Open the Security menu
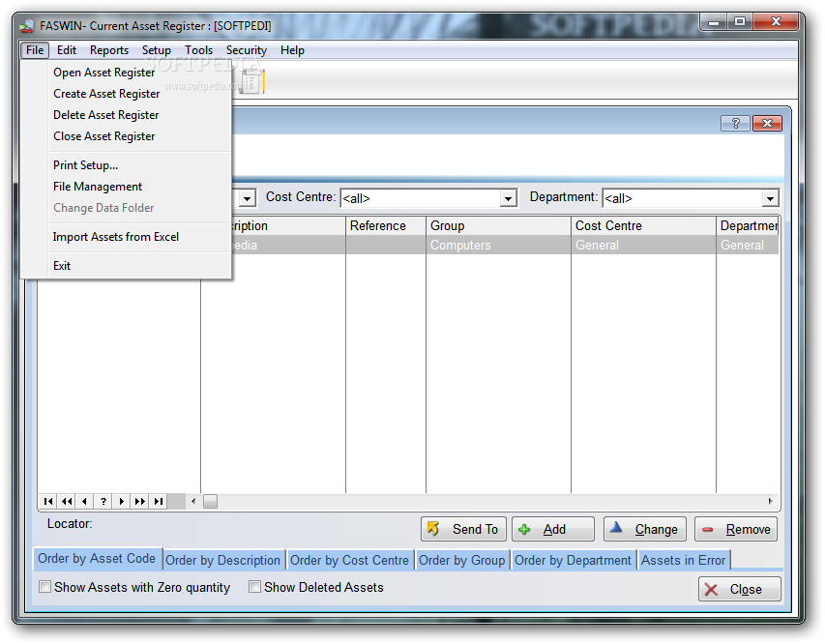825x644 pixels. tap(247, 50)
